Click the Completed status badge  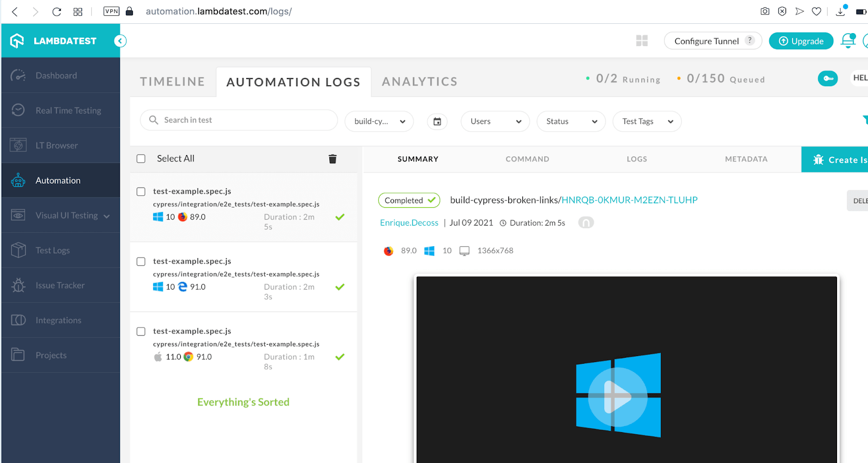point(409,200)
